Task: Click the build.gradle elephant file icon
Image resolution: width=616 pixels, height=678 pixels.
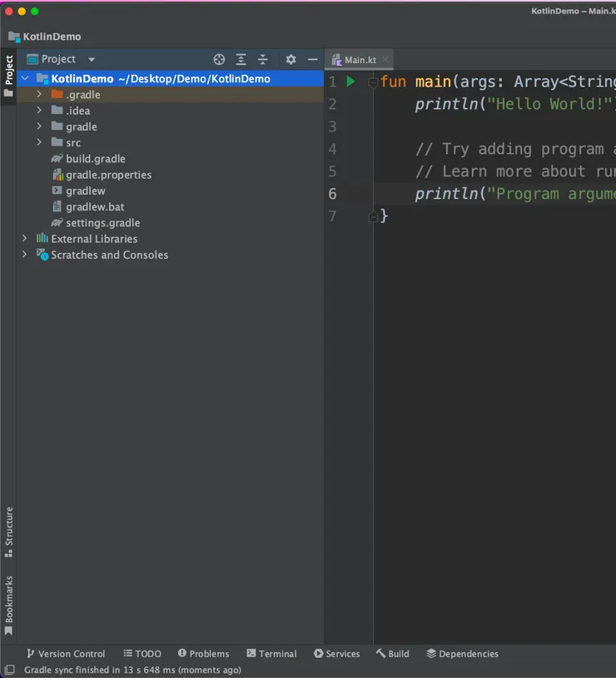Action: 57,159
